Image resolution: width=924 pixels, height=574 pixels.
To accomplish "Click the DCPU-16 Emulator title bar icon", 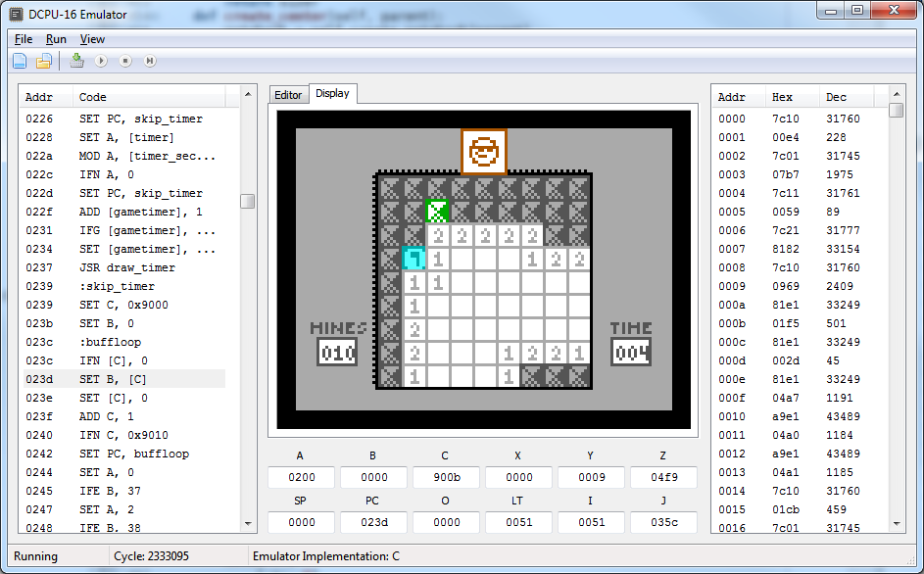I will pos(16,14).
